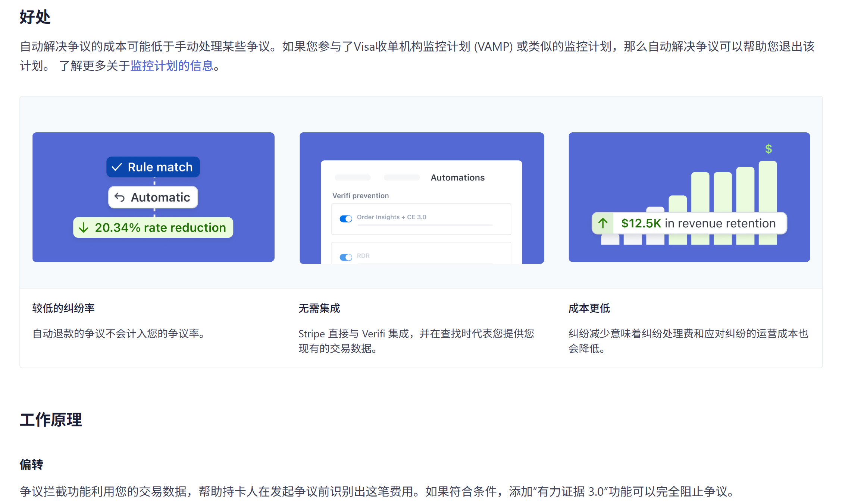This screenshot has height=504, width=864.
Task: Toggle the RDR switch
Action: (346, 257)
